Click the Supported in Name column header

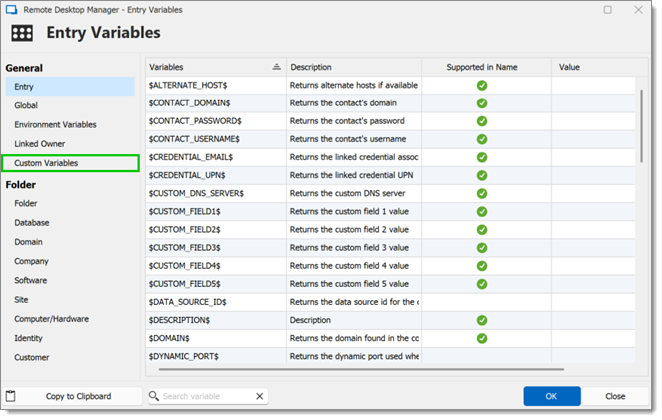[486, 67]
